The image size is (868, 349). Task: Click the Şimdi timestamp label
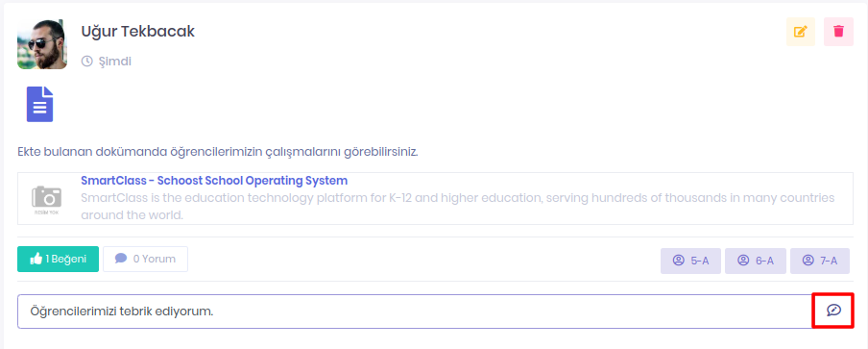pyautogui.click(x=114, y=62)
